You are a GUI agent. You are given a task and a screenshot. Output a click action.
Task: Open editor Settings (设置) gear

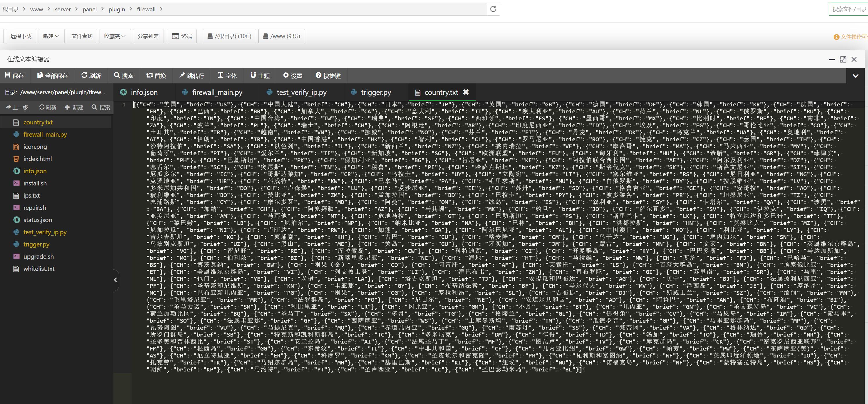(293, 76)
